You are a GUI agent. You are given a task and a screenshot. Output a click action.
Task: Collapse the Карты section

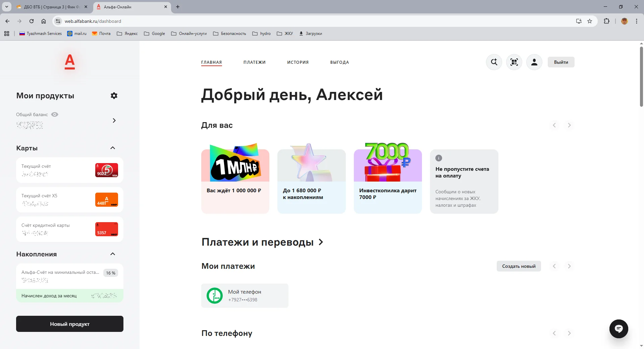coord(113,148)
